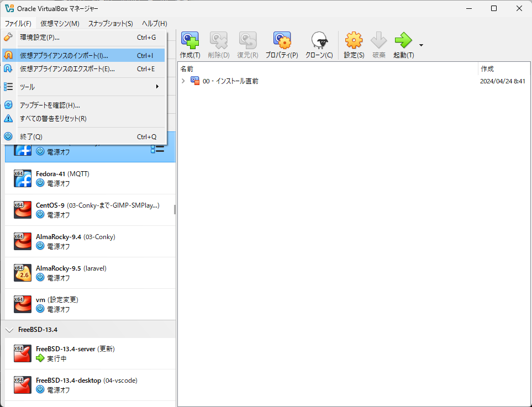532x407 pixels.
Task: Click the warning triangle icon in the menu
Action: coord(8,118)
